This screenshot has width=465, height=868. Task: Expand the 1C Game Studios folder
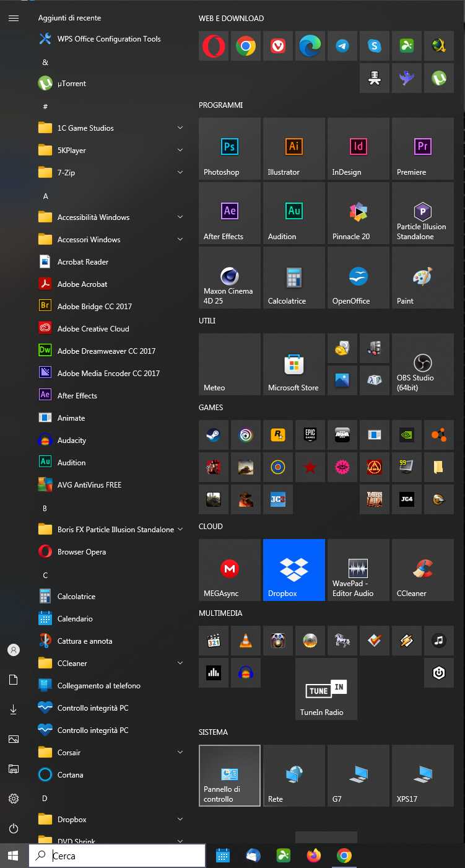pos(111,128)
